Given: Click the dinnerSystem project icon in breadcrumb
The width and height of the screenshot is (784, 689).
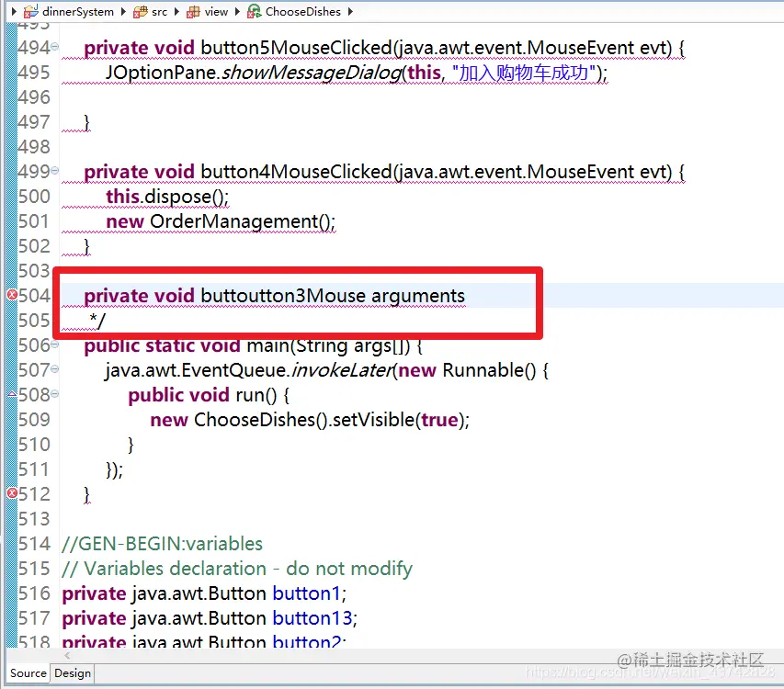Looking at the screenshot, I should coord(31,11).
